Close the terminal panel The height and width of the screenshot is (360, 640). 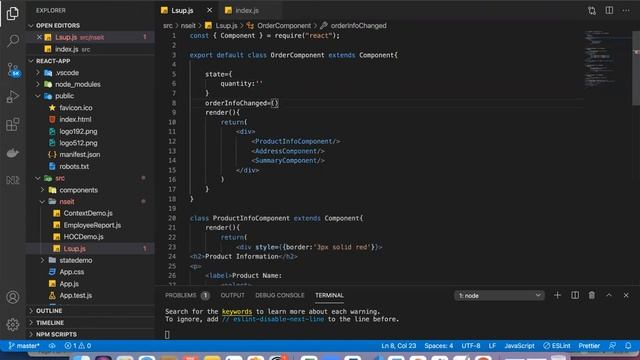tap(626, 295)
